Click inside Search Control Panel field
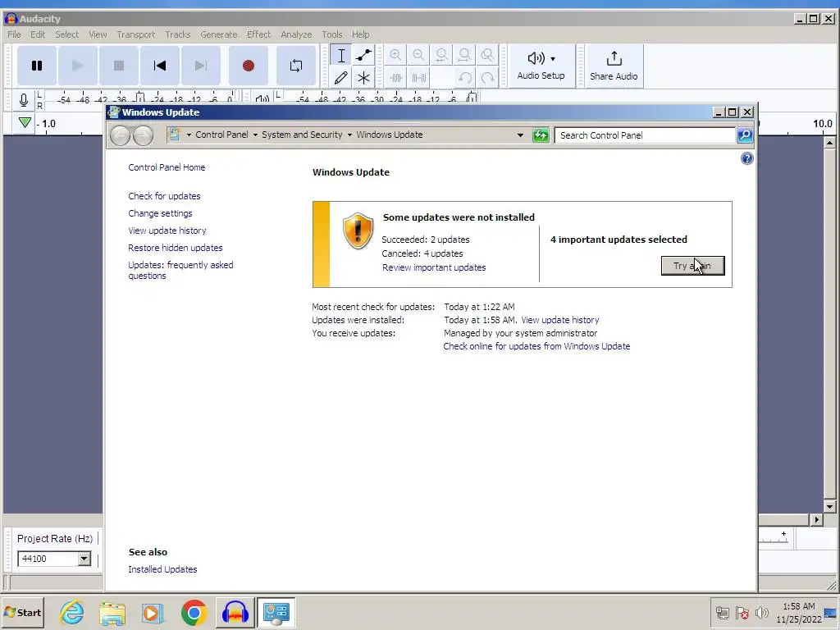840x630 pixels. coord(645,135)
